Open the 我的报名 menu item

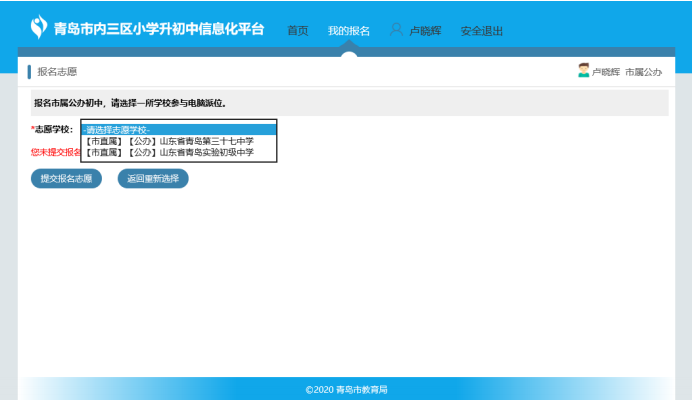point(349,31)
